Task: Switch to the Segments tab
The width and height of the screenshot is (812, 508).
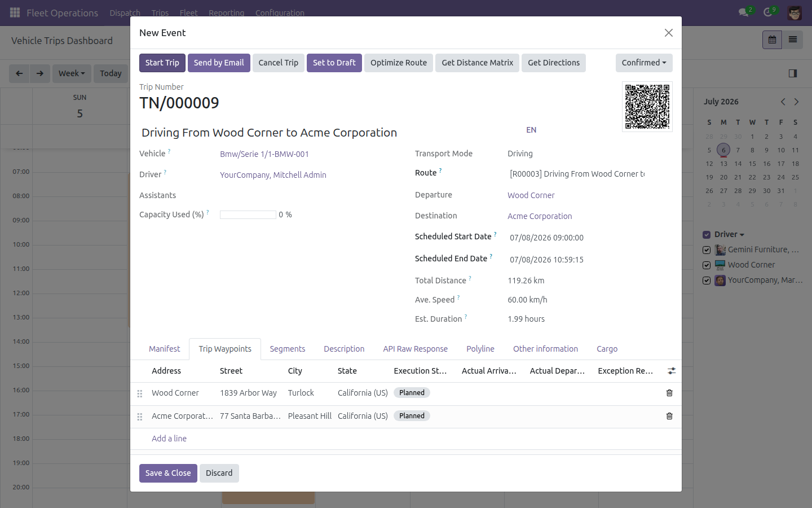Action: coord(288,349)
